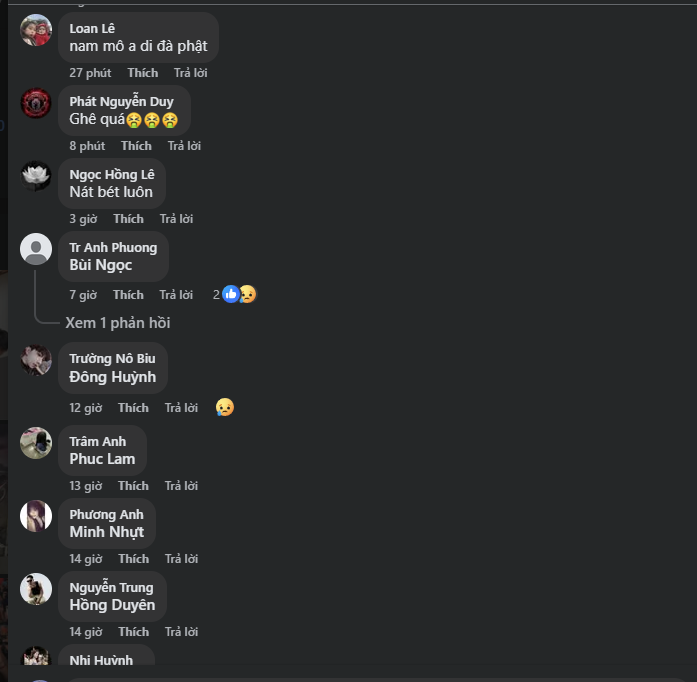The width and height of the screenshot is (697, 682).
Task: Open Trường Nô Biu's avatar
Action: (36, 360)
